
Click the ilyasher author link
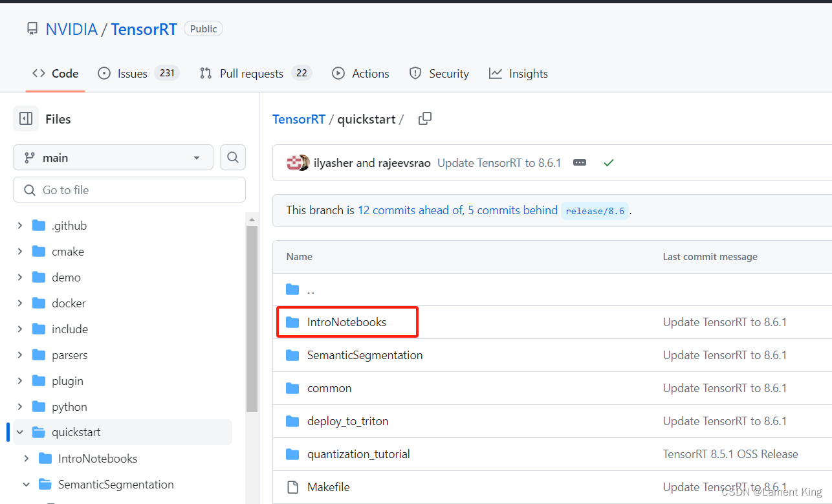(x=333, y=163)
